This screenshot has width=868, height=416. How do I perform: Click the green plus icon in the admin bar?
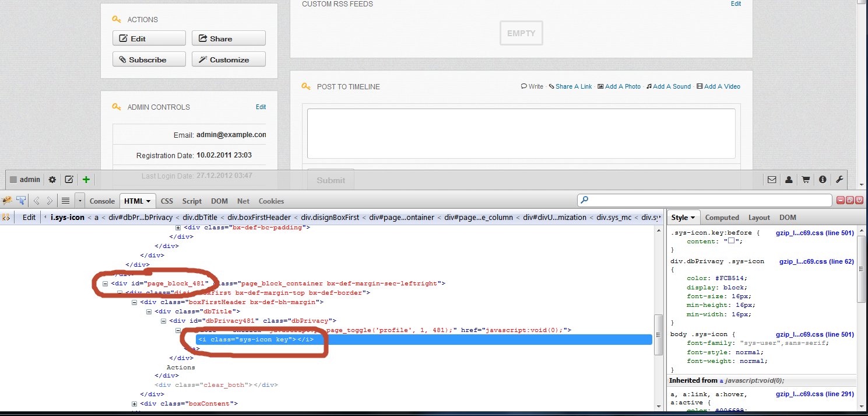pyautogui.click(x=86, y=180)
